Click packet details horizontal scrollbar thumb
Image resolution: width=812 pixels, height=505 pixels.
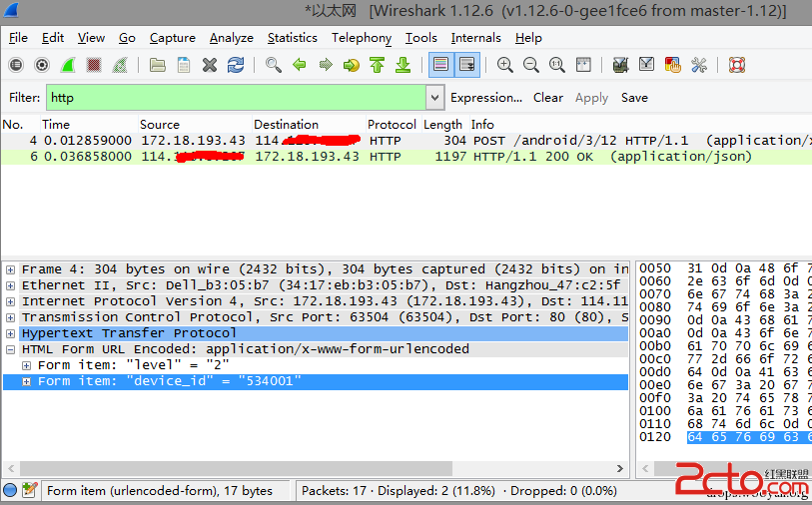tap(235, 468)
